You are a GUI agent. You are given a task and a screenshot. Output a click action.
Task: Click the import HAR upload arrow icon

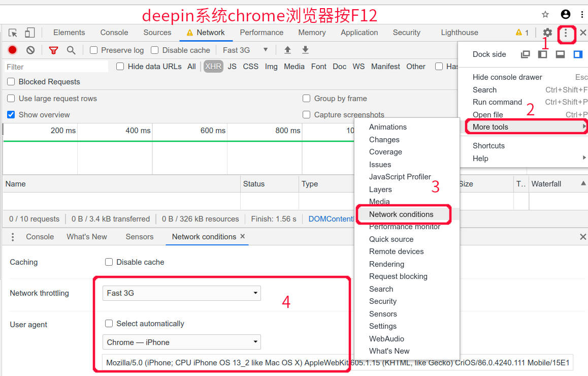coord(287,50)
